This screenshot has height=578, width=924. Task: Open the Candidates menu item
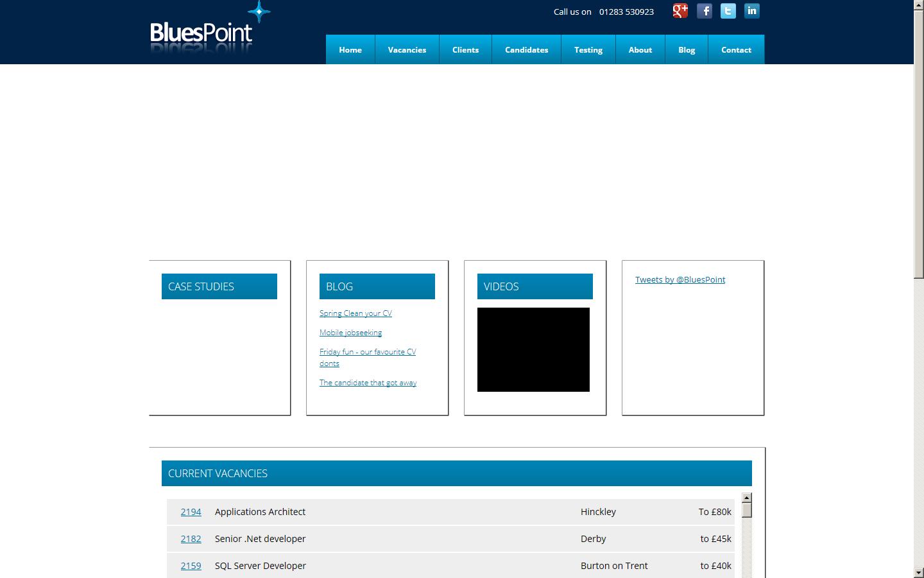(x=526, y=49)
